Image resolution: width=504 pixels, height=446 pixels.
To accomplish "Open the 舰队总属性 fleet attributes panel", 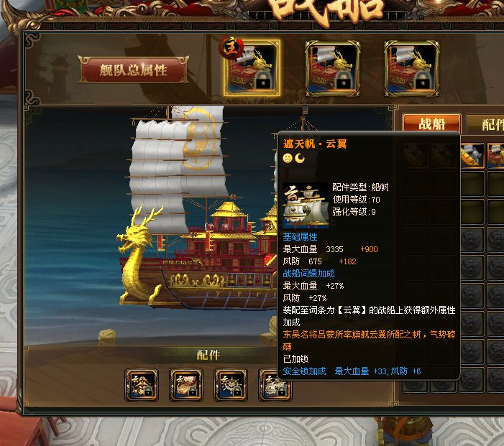I will pyautogui.click(x=134, y=70).
